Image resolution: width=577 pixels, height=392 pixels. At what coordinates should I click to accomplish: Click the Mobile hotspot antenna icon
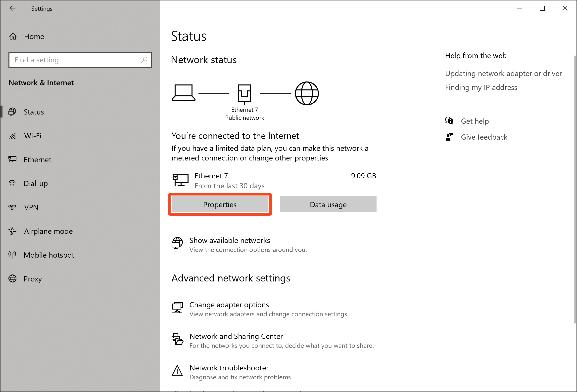(12, 255)
